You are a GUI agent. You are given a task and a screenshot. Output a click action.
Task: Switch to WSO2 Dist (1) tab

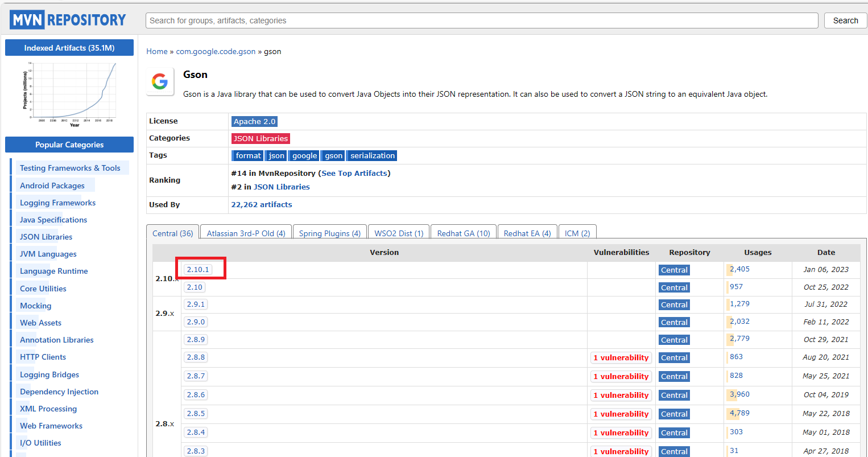coord(399,233)
